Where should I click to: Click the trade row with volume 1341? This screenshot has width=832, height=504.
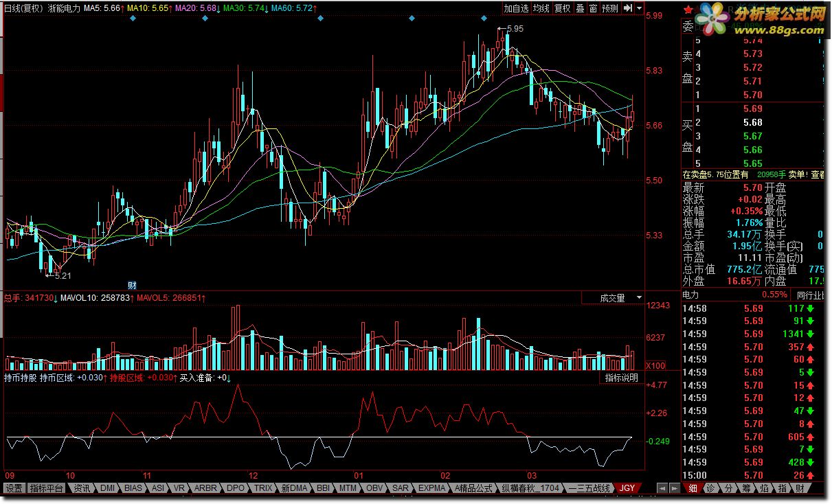point(752,334)
